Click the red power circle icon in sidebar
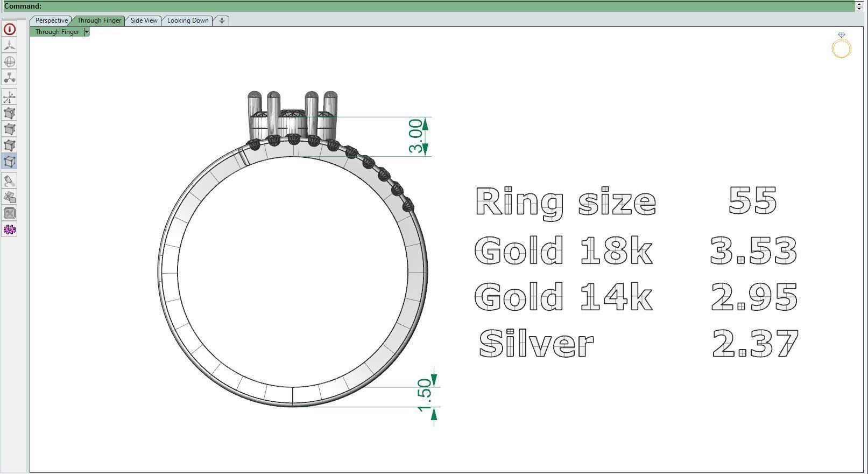 point(9,29)
